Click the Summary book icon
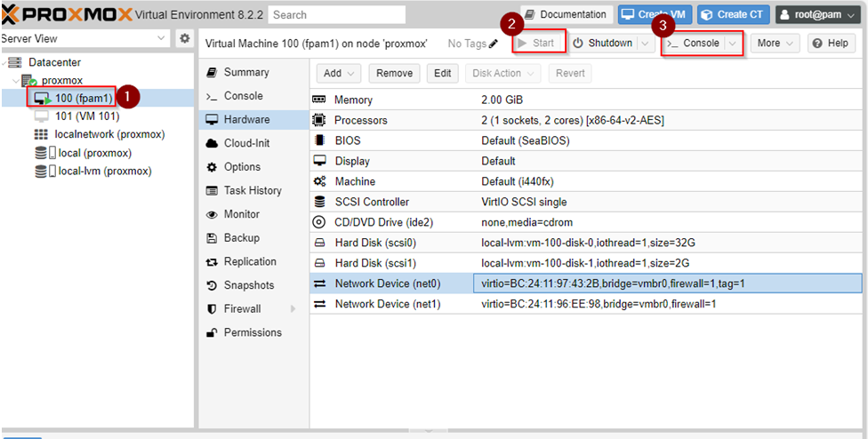Screen dimensions: 868x439 tap(212, 73)
